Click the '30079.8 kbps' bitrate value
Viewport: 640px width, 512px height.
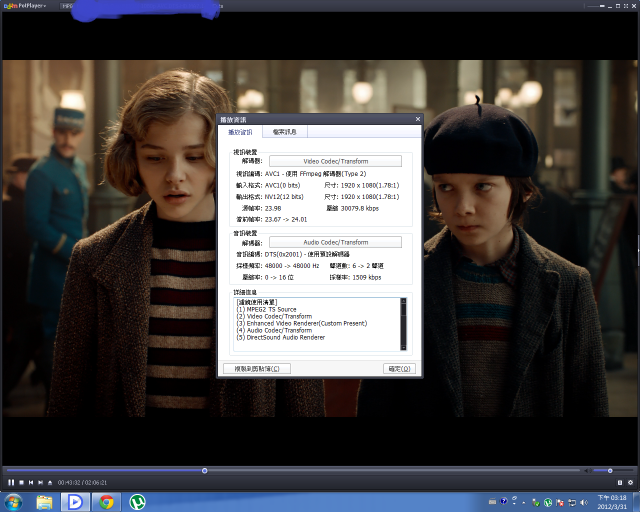pyautogui.click(x=360, y=208)
